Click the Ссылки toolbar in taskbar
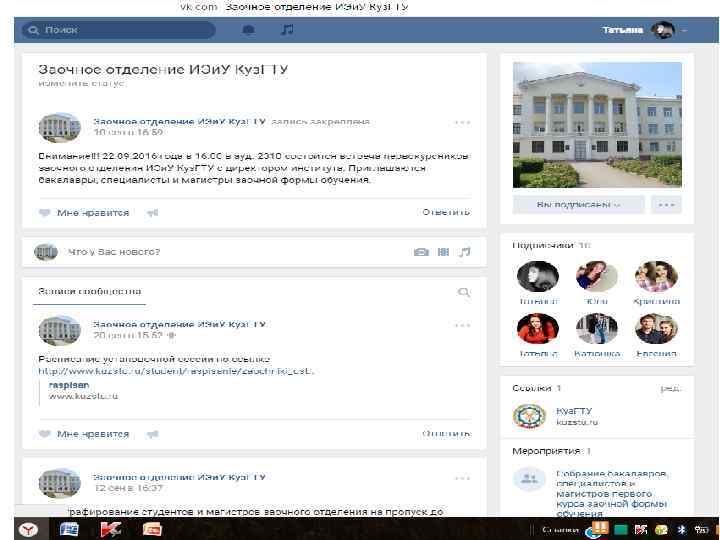The width and height of the screenshot is (720, 540). click(x=560, y=530)
